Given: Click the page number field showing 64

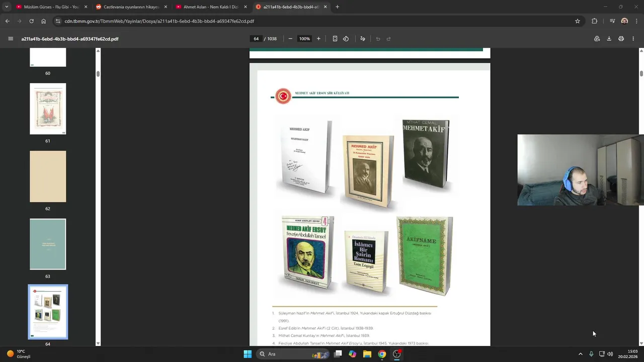Looking at the screenshot, I should coord(256,39).
